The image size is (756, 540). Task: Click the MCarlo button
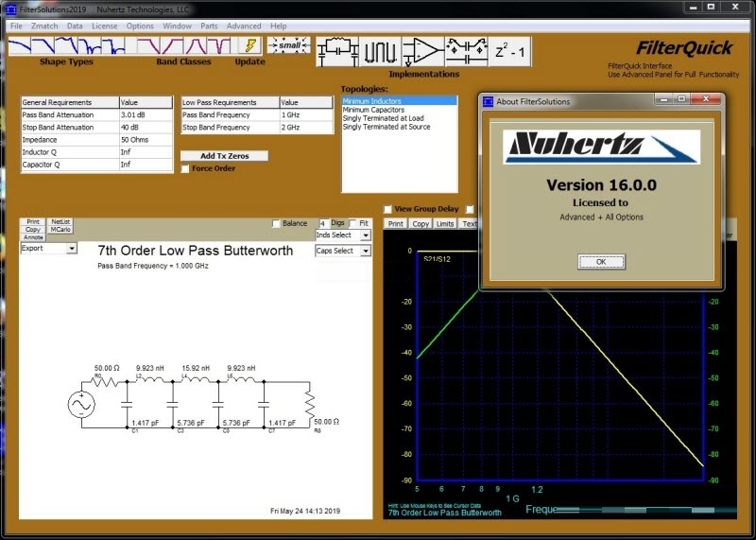click(x=60, y=229)
